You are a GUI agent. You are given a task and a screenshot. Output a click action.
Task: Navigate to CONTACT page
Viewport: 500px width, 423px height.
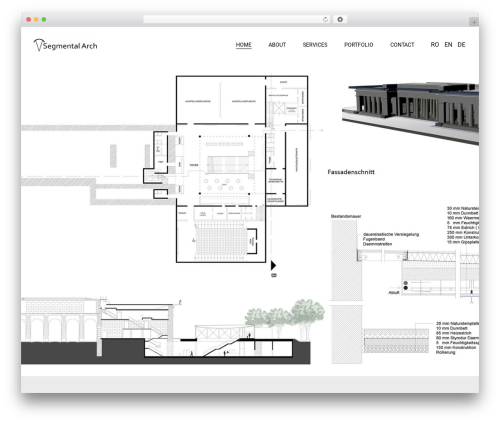[x=402, y=45]
